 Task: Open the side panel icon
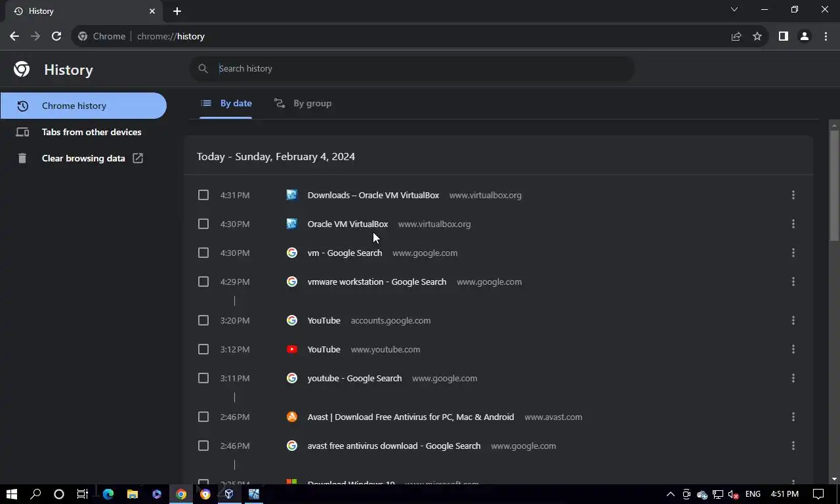pos(783,37)
